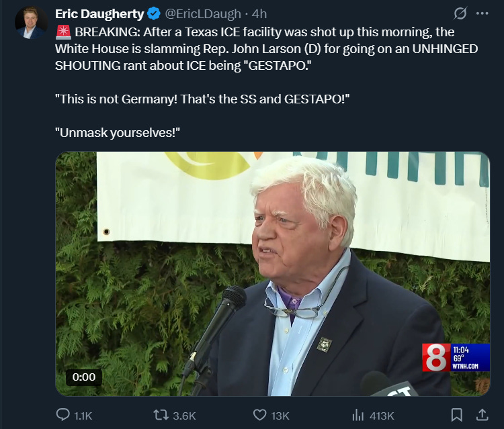This screenshot has width=504, height=429.
Task: Open the @EricLDaugh handle link
Action: pyautogui.click(x=203, y=14)
